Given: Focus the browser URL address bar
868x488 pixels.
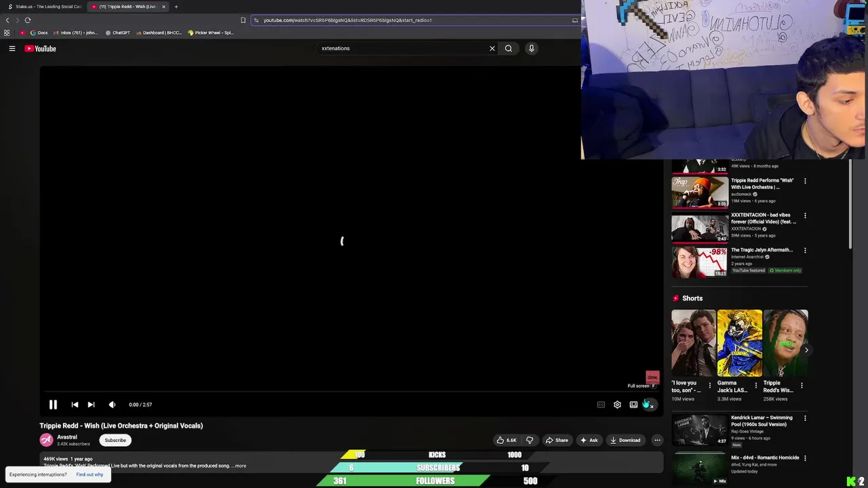Looking at the screenshot, I should point(415,20).
